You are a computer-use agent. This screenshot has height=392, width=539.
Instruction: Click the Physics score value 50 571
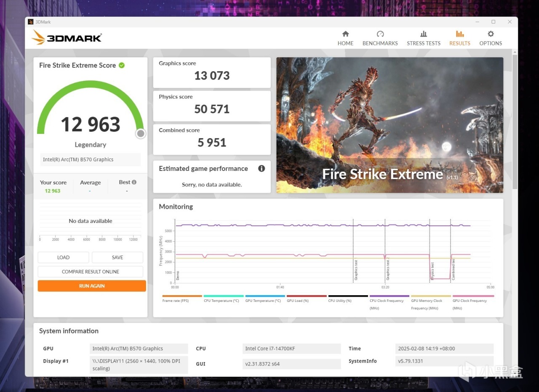212,109
